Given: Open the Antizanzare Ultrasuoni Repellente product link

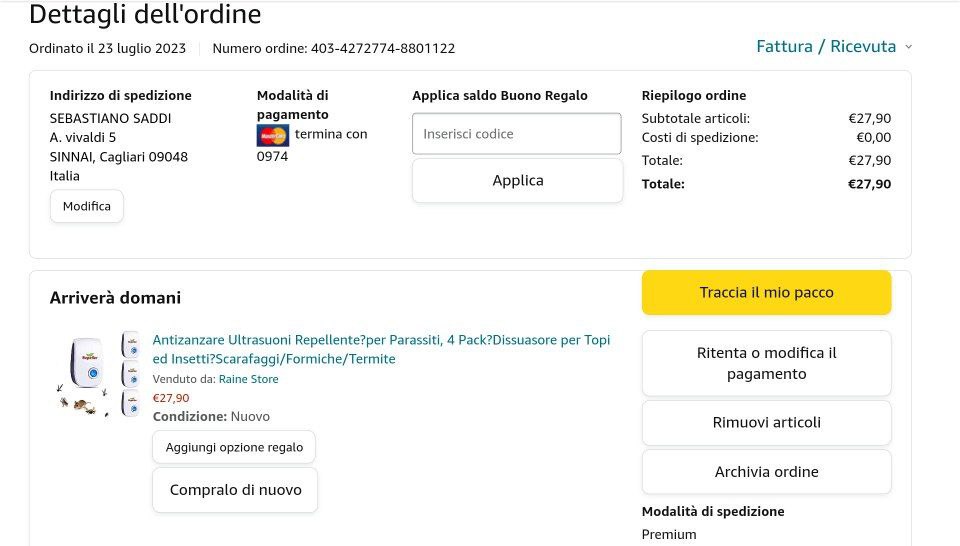Looking at the screenshot, I should 381,349.
